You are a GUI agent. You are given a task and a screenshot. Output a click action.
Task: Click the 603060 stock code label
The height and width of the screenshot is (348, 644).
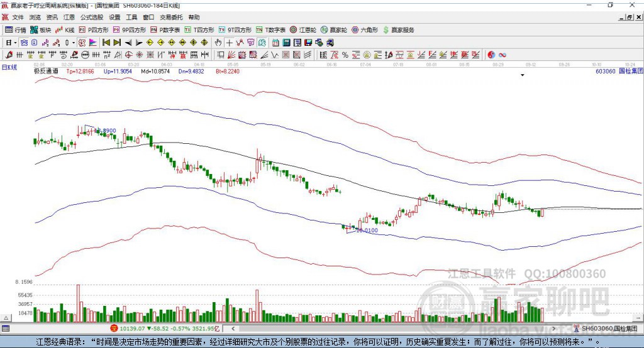click(x=606, y=72)
